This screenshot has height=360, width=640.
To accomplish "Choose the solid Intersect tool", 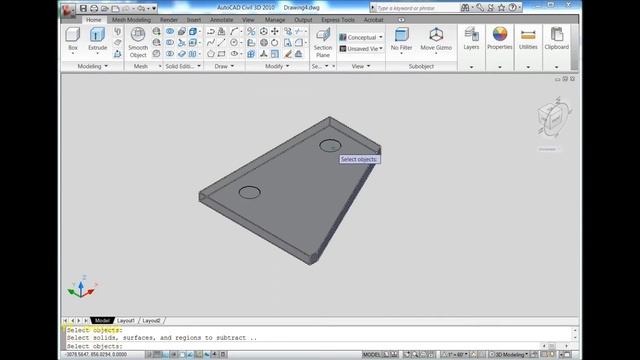I will (170, 53).
